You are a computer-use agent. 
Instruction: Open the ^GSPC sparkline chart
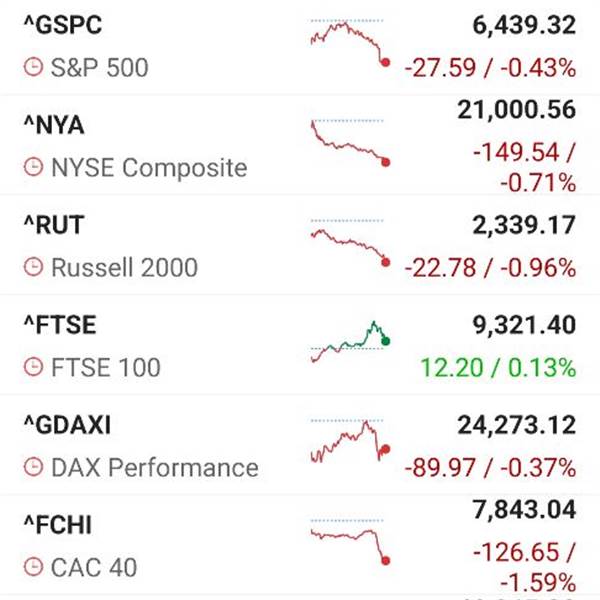(350, 43)
